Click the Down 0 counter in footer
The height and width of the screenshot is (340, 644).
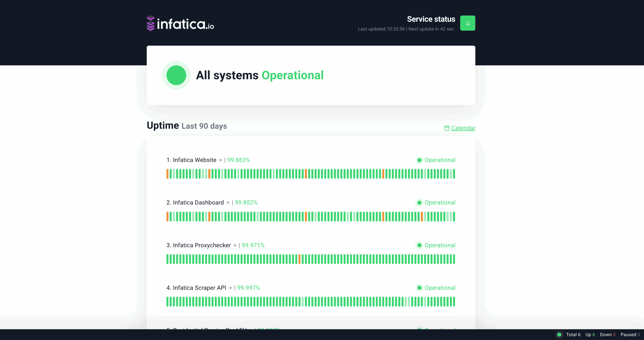608,334
